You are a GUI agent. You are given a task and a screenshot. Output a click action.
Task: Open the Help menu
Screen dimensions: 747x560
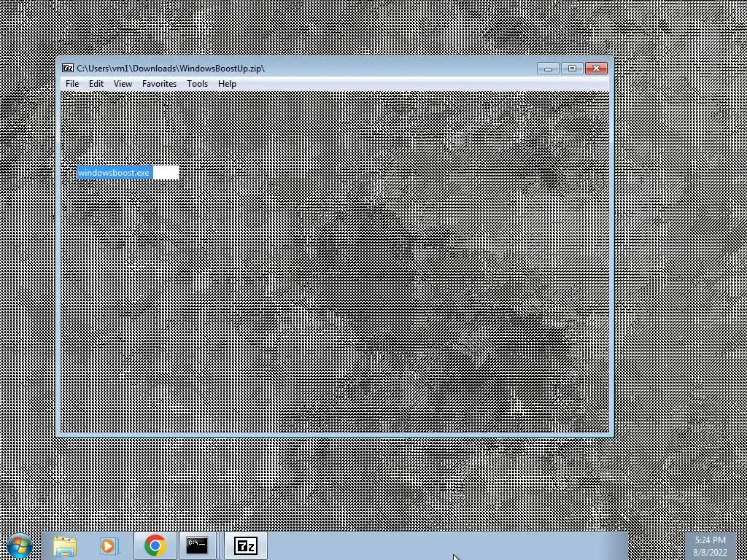point(227,84)
